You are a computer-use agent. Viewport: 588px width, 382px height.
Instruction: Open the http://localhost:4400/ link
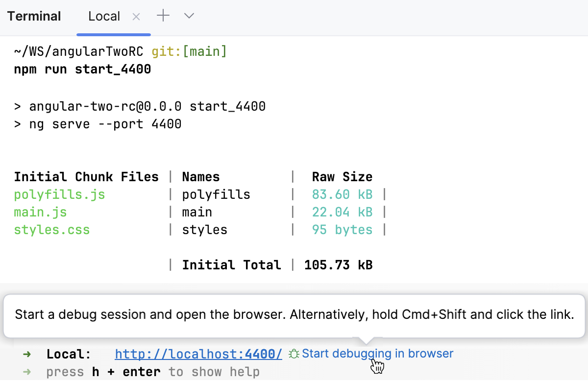point(198,354)
